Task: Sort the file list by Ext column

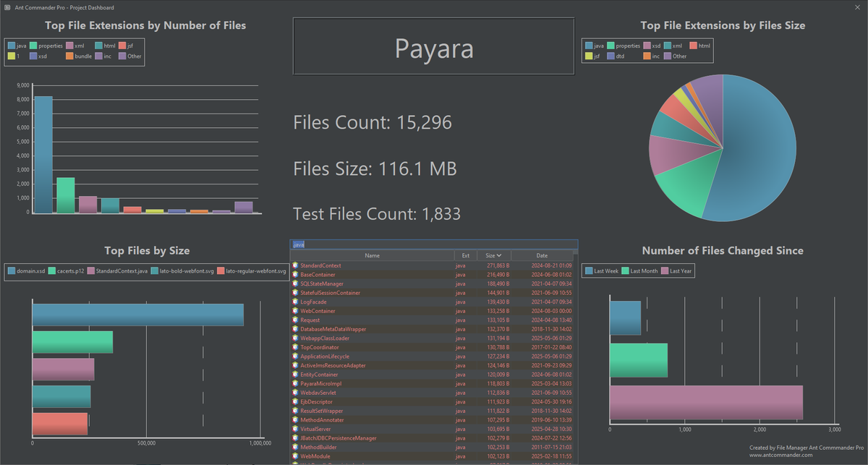Action: point(466,255)
